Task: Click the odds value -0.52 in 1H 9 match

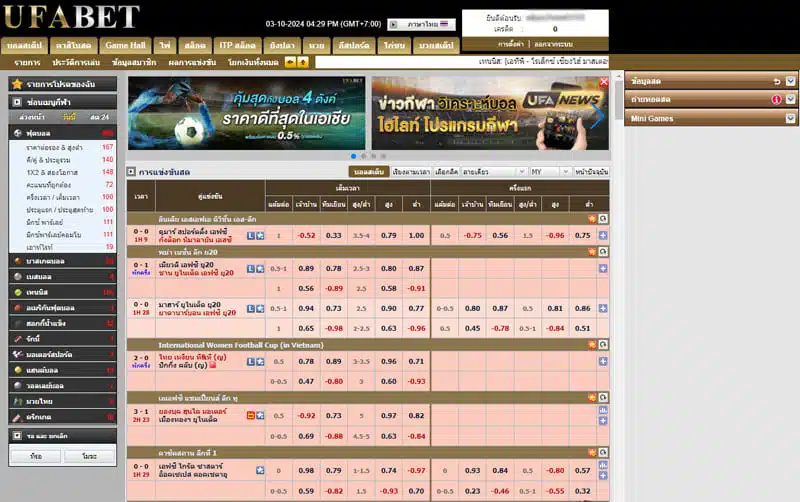Action: [306, 236]
